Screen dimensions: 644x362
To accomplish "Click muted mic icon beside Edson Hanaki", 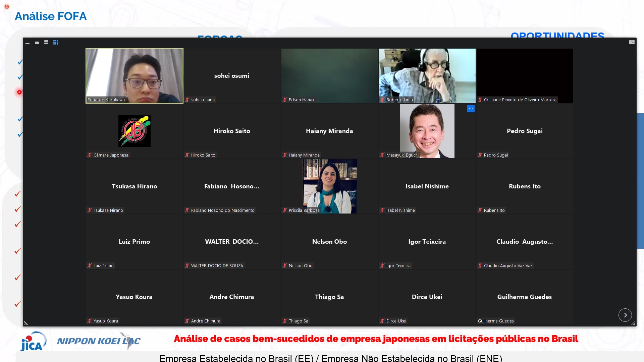I will pos(284,100).
